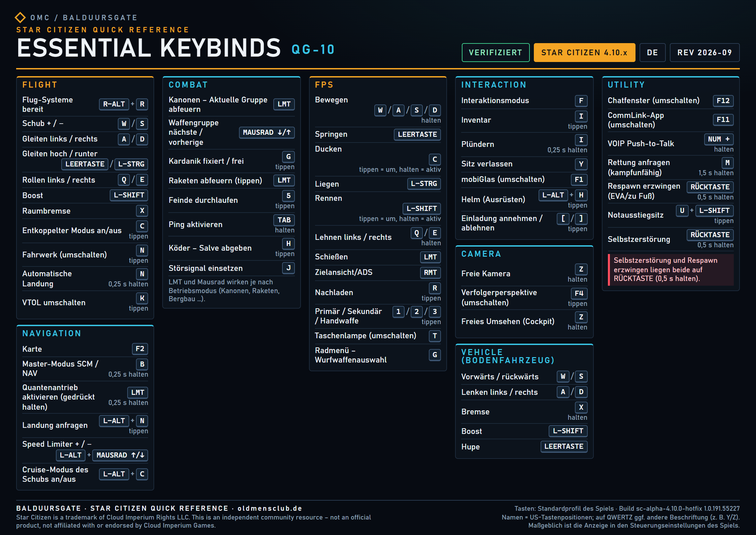Click the REV 2026-09 badge
The height and width of the screenshot is (535, 756).
point(705,53)
